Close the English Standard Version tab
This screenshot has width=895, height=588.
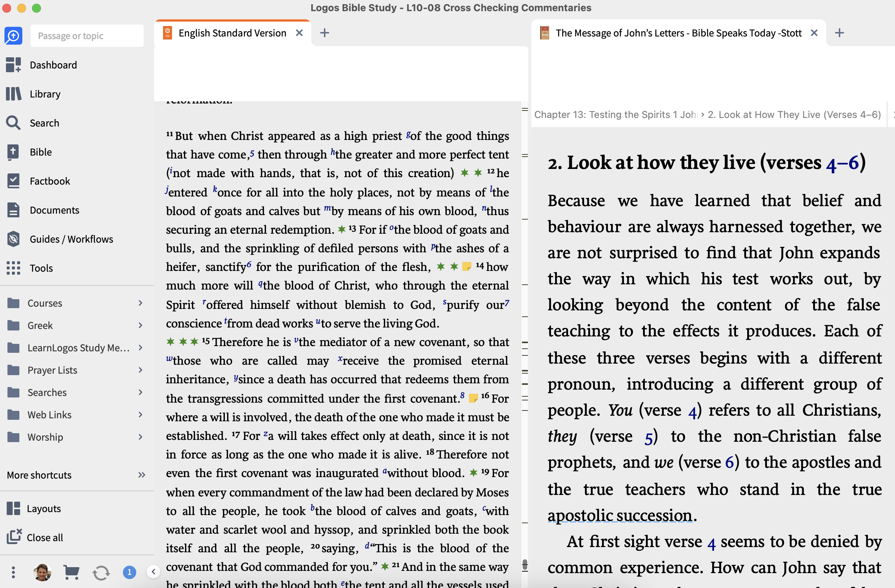click(x=299, y=33)
